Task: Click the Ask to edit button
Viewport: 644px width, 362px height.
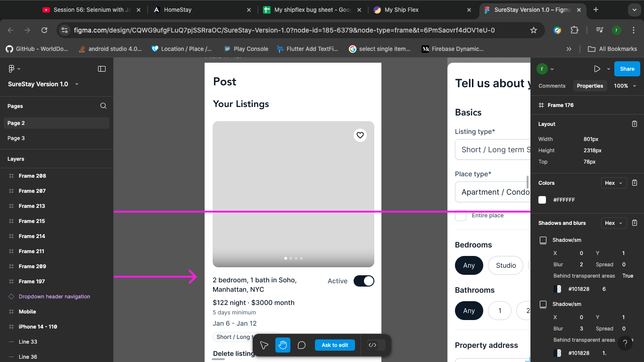Action: point(335,345)
